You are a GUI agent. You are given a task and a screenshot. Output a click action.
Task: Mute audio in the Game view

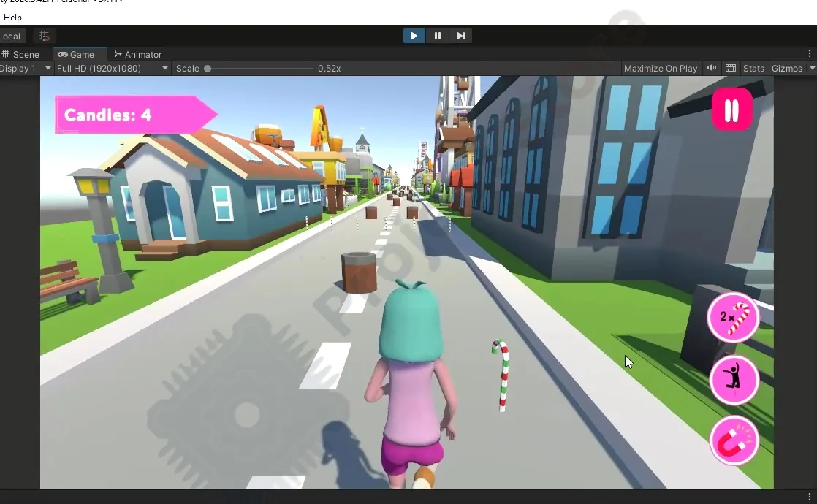tap(711, 68)
